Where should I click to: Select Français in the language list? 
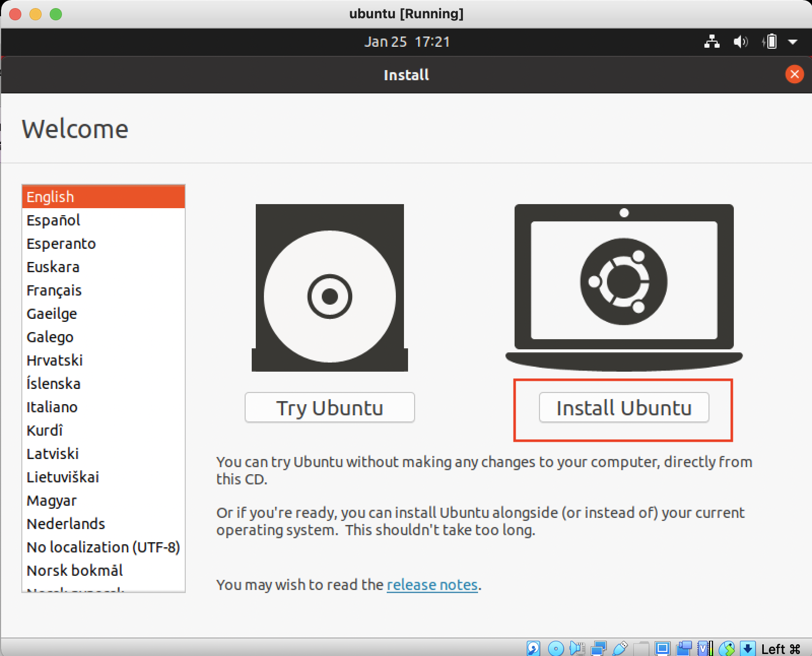point(104,290)
